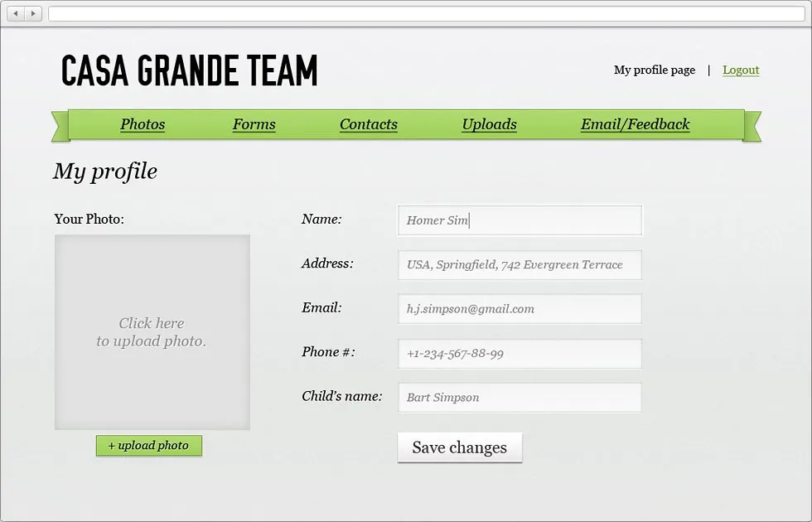
Task: Click the Phone #: label
Action: 328,351
